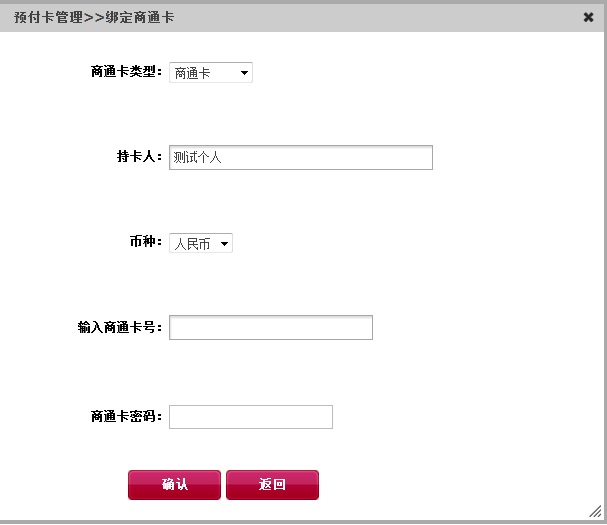Focus the 持卡人 cardholder text field

301,157
